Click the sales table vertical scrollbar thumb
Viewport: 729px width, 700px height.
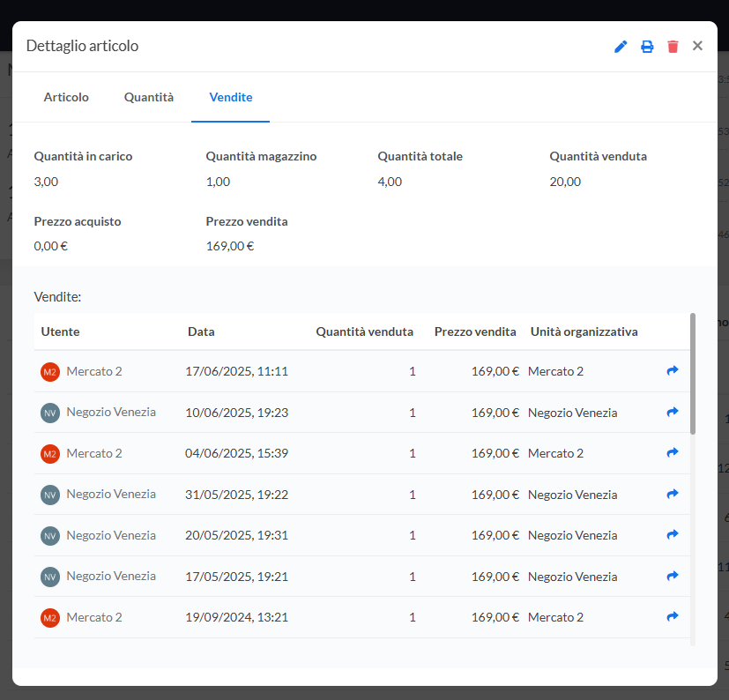pyautogui.click(x=693, y=373)
